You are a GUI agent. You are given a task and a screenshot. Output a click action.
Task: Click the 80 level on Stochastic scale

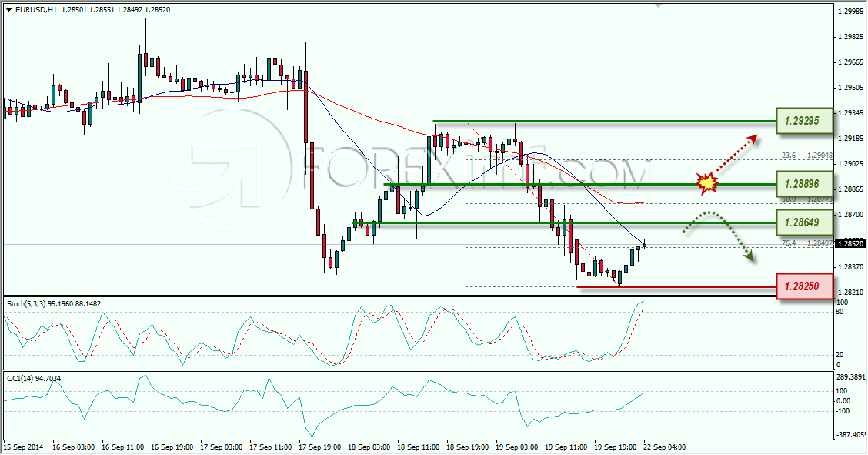pos(840,312)
